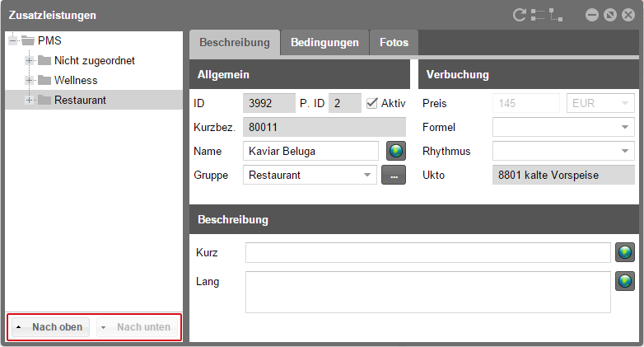Switch to the Fotos tab
The height and width of the screenshot is (347, 644).
pos(394,43)
